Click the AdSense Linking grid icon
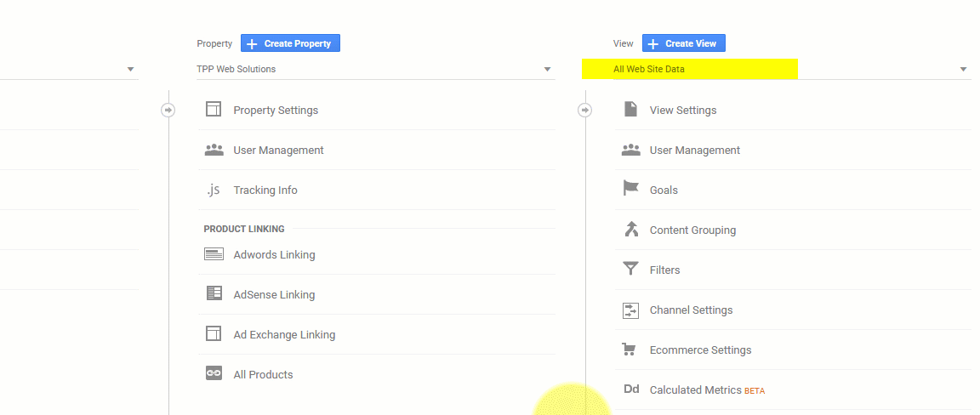Screen dimensions: 980x415 tap(214, 293)
